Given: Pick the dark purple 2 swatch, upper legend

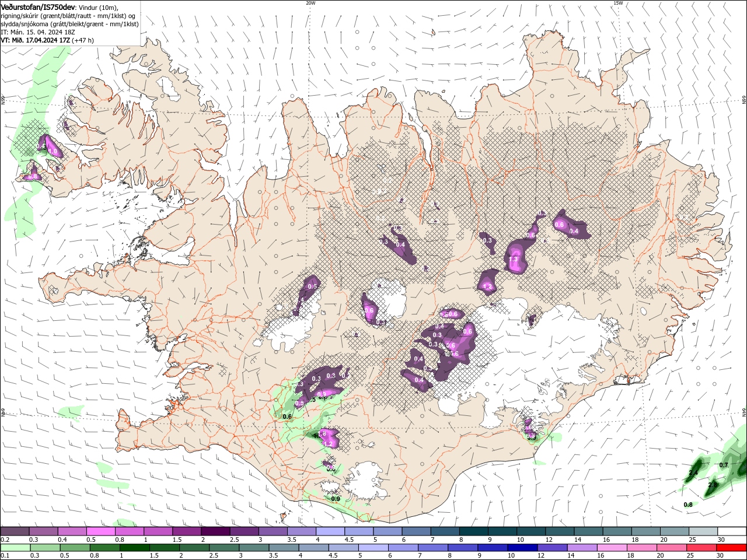Looking at the screenshot, I should (x=215, y=531).
